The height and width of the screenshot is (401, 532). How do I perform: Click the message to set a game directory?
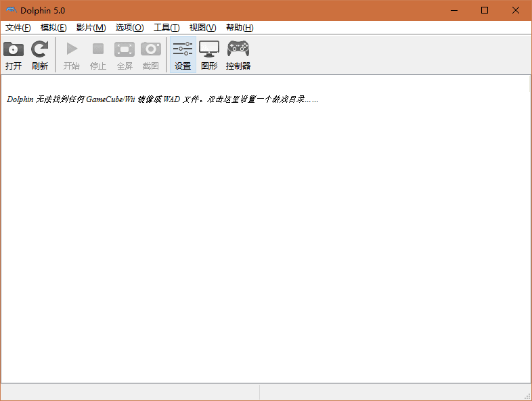(162, 99)
